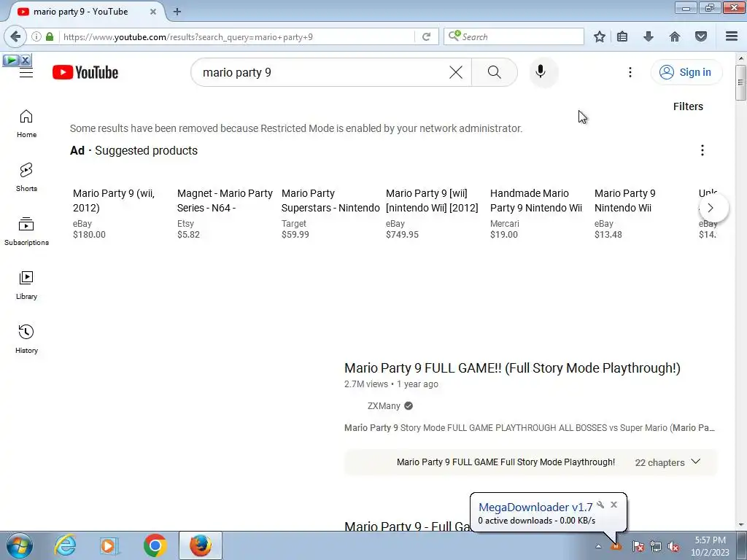Open the Firefox hamburger menu
The width and height of the screenshot is (747, 560).
point(732,36)
